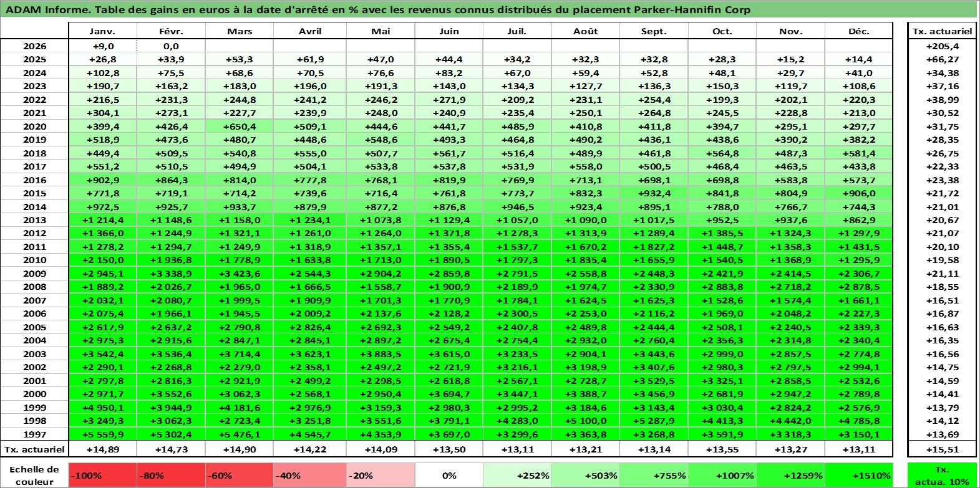This screenshot has height=488, width=980.
Task: Click the +66,27 actuarial rate cell
Action: 942,59
